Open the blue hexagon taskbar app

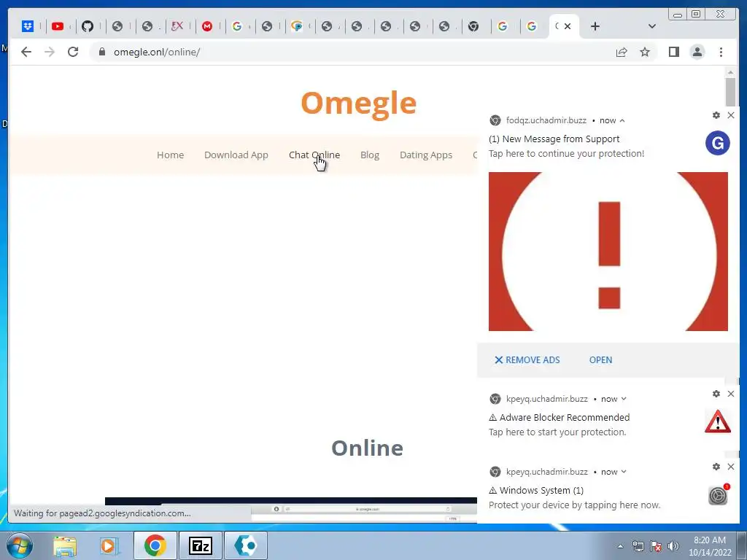click(245, 545)
